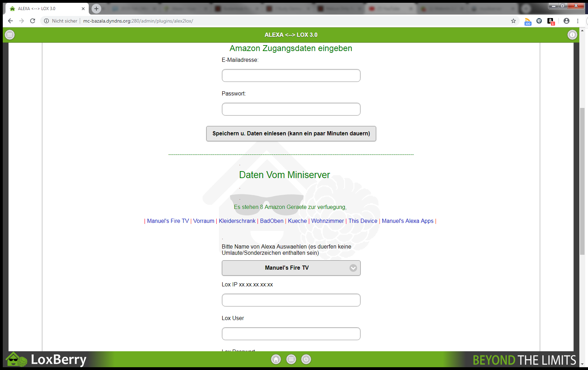Close the ALEXA <--> LOX 3.0 tab
This screenshot has height=370, width=588.
click(x=83, y=9)
